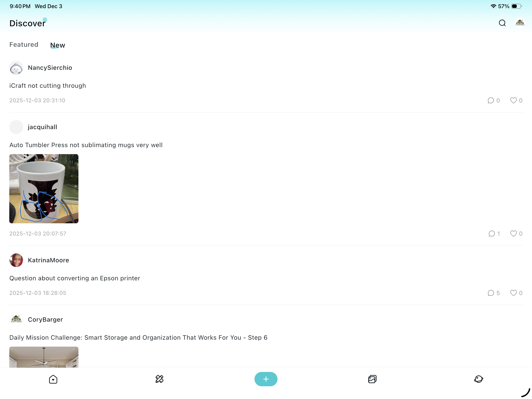Open post 'iCraft not cutting through'
532x399 pixels.
48,86
